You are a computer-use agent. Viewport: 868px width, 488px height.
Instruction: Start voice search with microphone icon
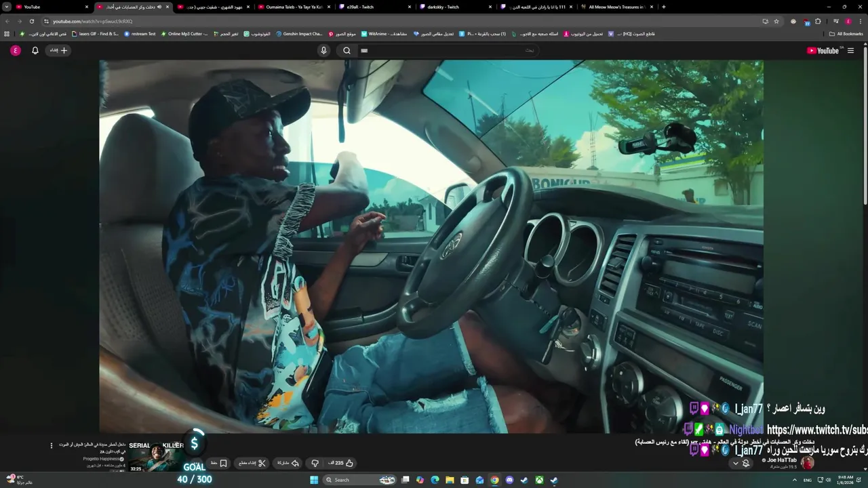323,50
